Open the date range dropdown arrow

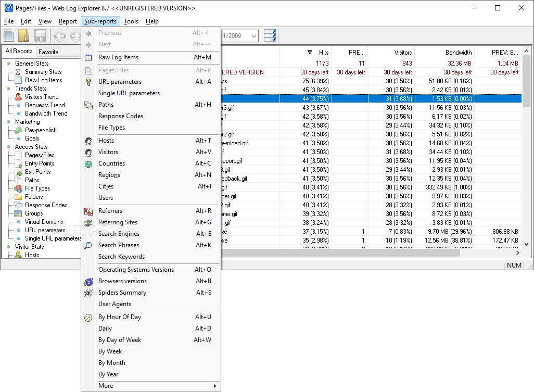pyautogui.click(x=253, y=36)
